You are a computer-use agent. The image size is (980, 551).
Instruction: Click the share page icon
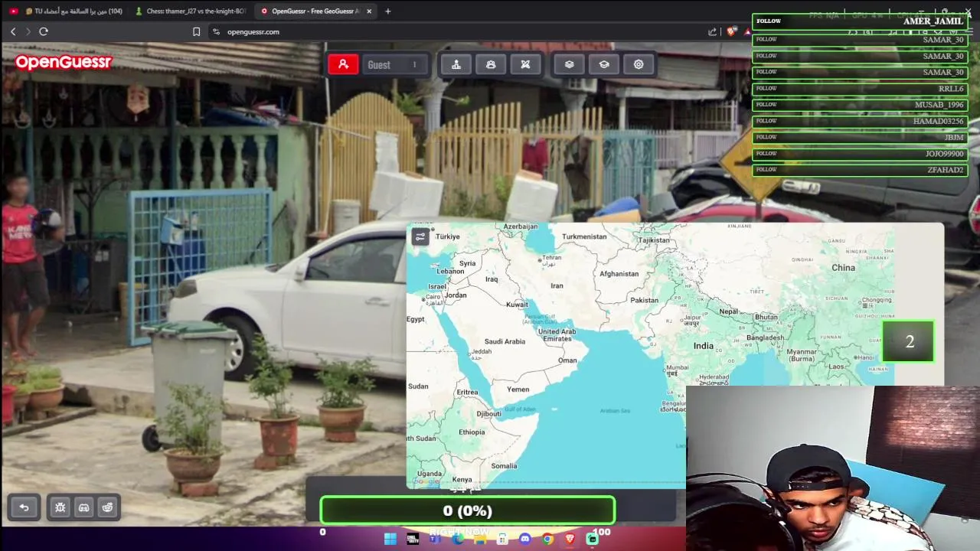(x=713, y=31)
